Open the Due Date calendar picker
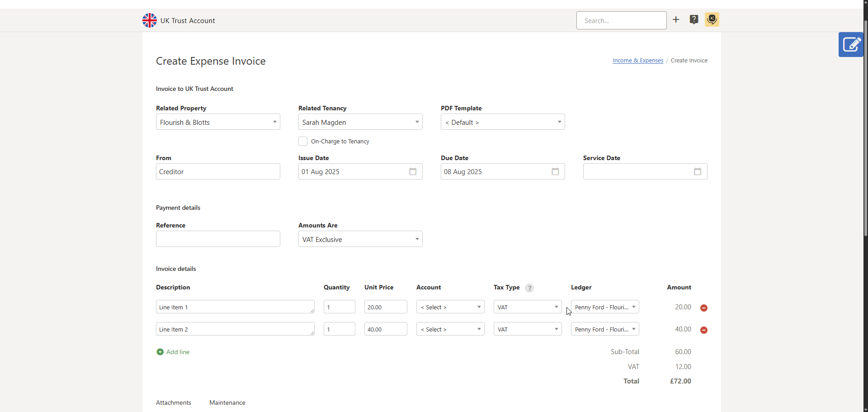Image resolution: width=868 pixels, height=412 pixels. tap(555, 172)
